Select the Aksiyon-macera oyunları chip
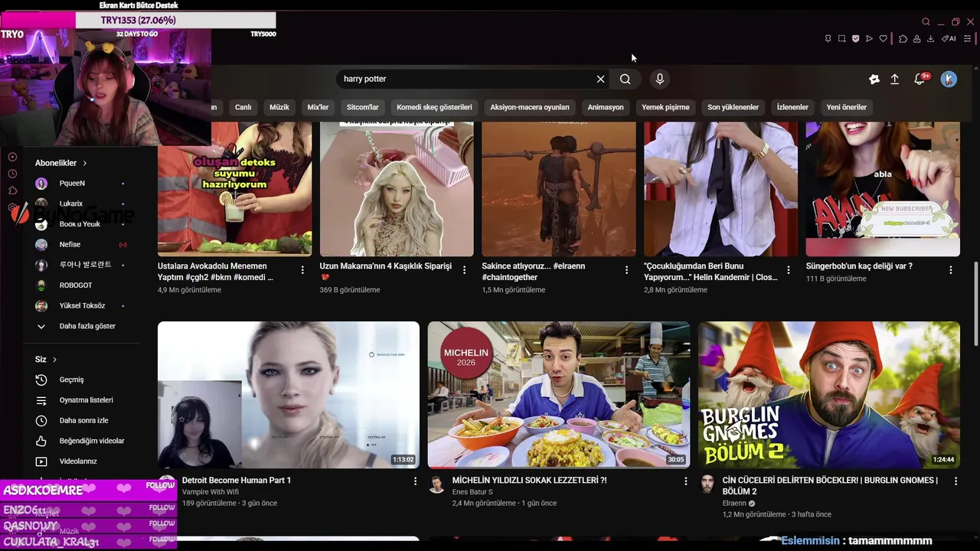Screen dimensions: 980x551 click(530, 107)
